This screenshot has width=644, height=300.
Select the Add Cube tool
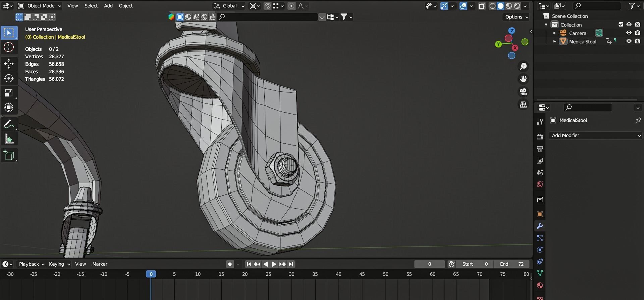coord(9,155)
